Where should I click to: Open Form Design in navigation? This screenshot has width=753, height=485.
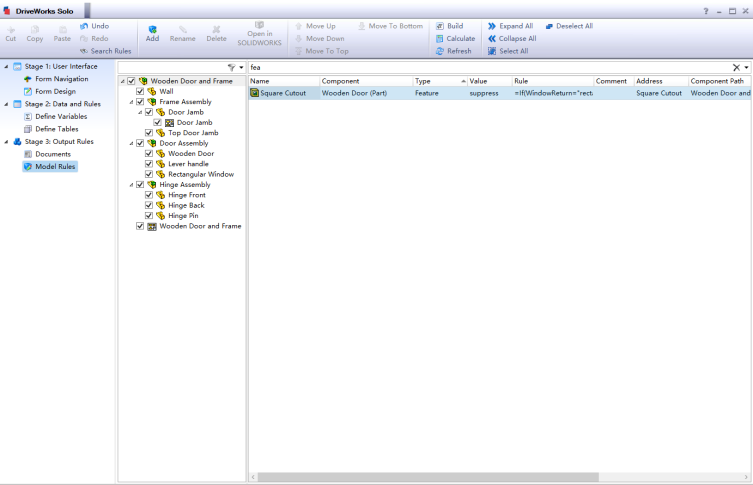[55, 91]
